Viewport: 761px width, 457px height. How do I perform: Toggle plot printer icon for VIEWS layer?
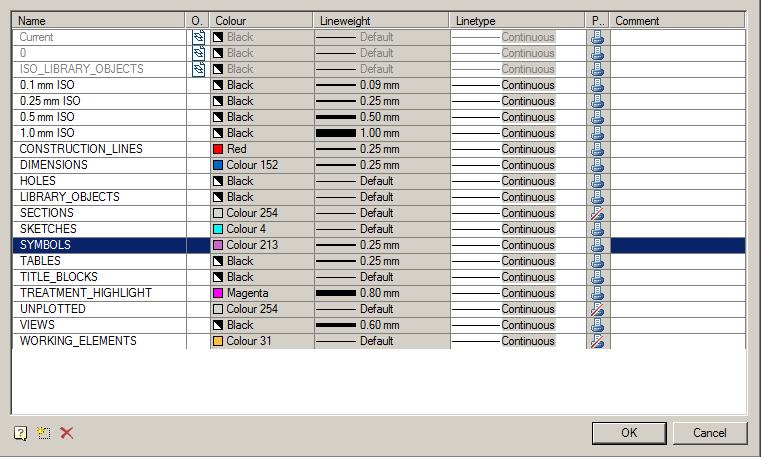coord(597,325)
